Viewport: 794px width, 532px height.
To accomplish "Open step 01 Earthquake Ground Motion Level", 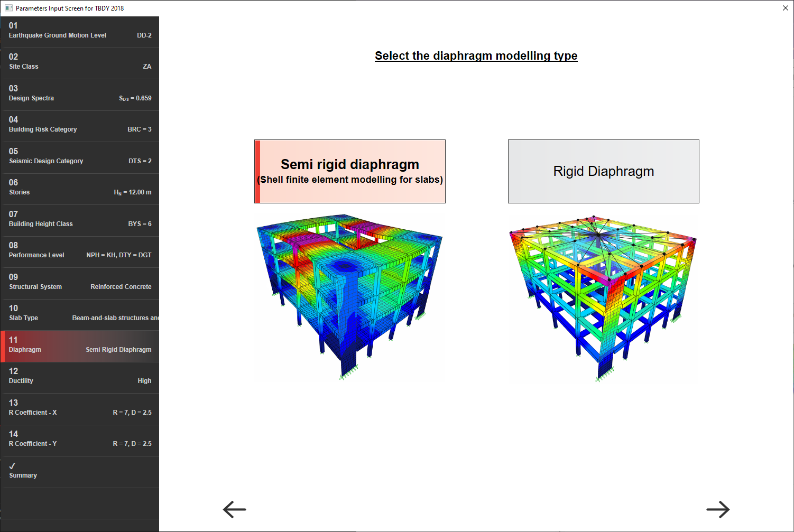I will point(80,32).
